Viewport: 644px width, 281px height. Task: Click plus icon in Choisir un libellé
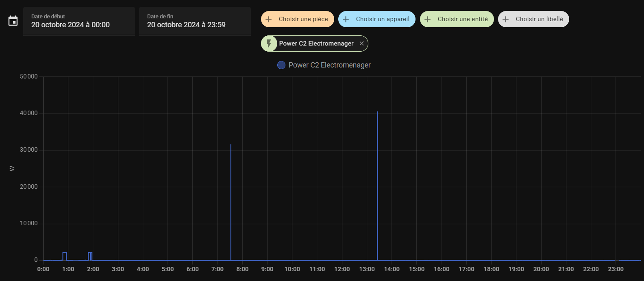tap(506, 19)
